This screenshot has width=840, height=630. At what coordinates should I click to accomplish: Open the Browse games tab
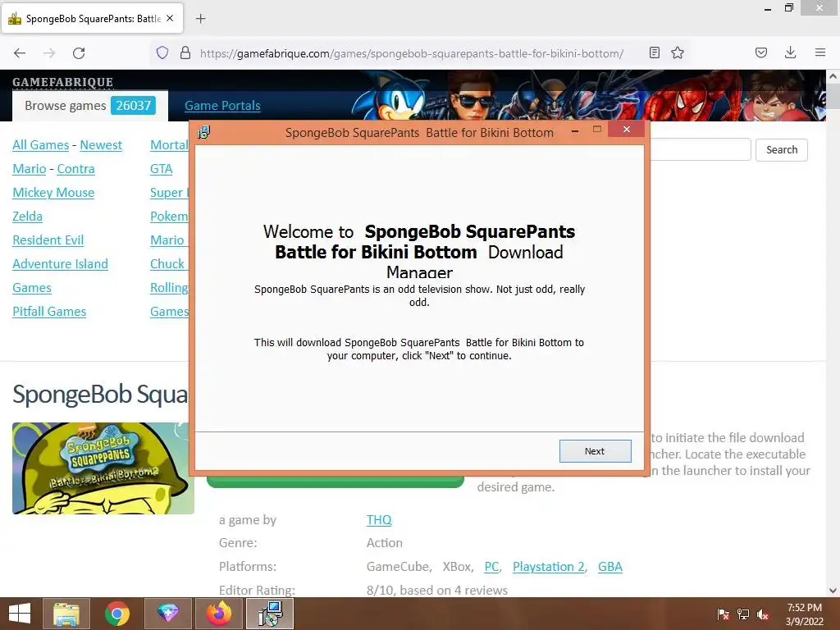tap(90, 106)
